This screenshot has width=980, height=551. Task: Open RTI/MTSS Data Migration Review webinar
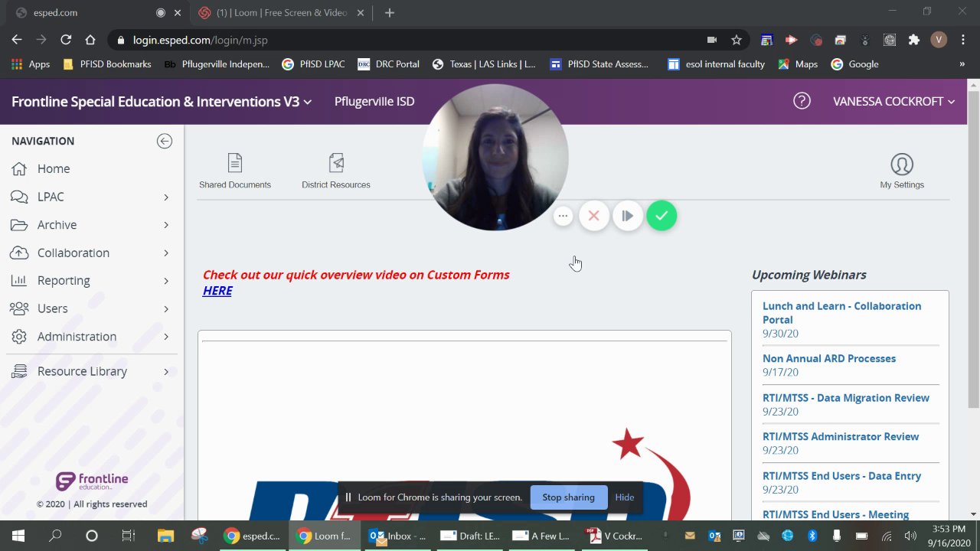846,398
